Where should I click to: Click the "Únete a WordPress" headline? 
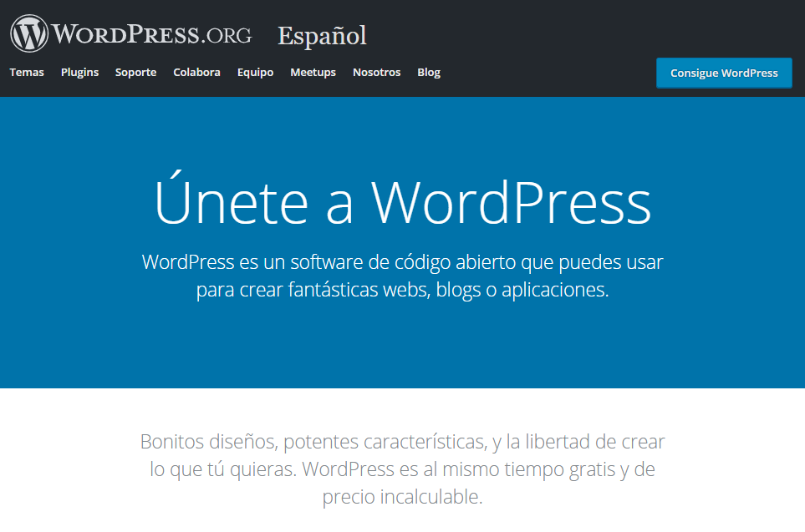[402, 201]
